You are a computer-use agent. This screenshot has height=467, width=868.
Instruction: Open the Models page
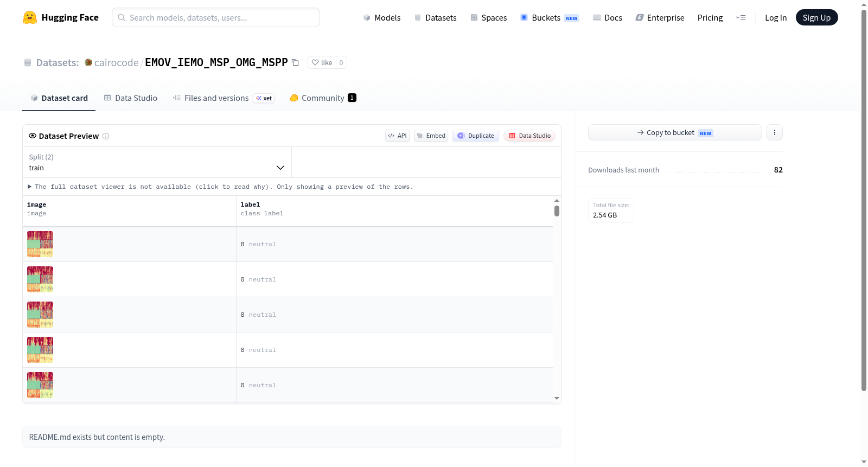pyautogui.click(x=382, y=17)
